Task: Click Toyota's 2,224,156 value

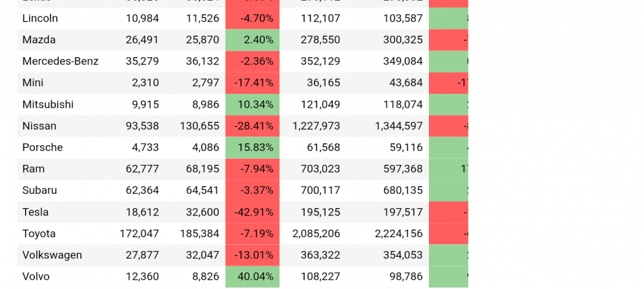Action: coord(399,234)
